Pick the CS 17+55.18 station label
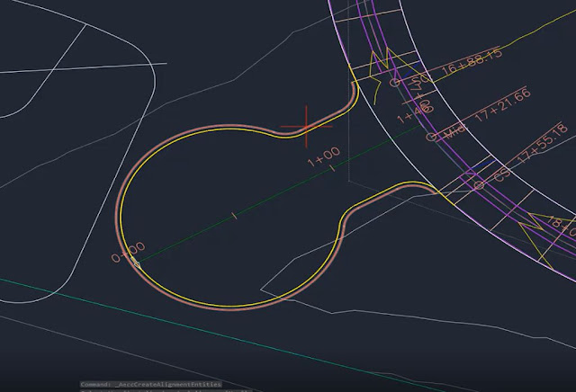The width and height of the screenshot is (576, 392). pyautogui.click(x=531, y=153)
